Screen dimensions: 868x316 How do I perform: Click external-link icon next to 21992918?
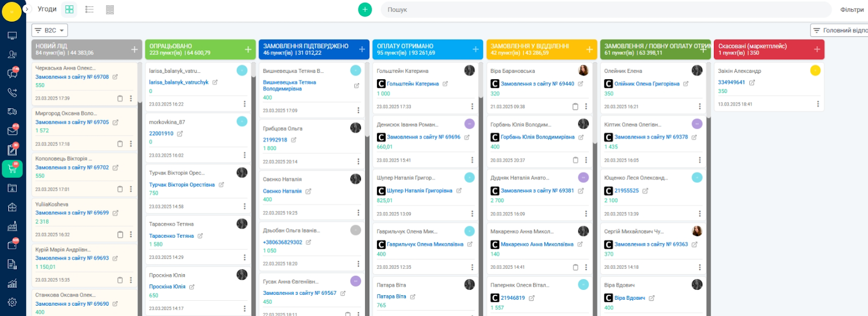(x=293, y=140)
